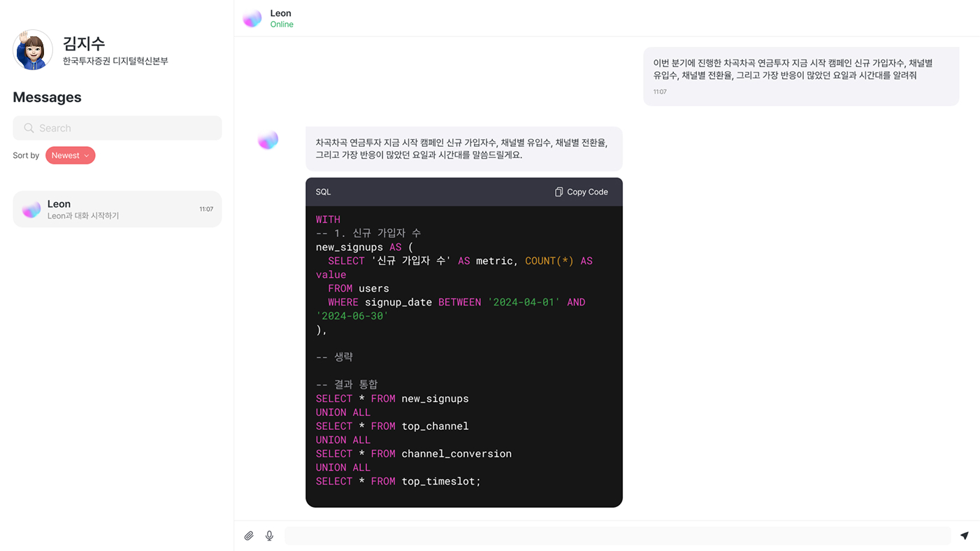Image resolution: width=980 pixels, height=551 pixels.
Task: Click the paperclip attach file icon
Action: 249,536
